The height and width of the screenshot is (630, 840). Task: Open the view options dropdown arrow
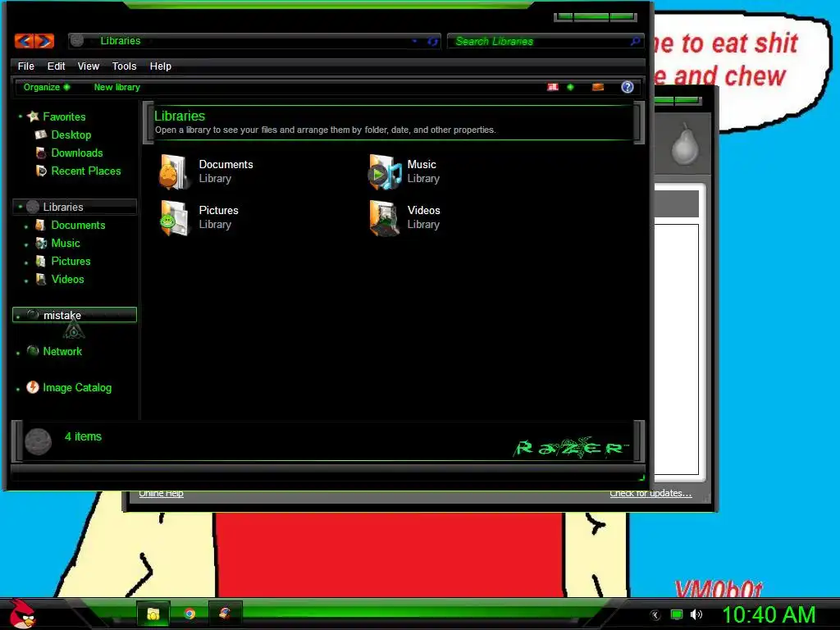click(x=571, y=87)
